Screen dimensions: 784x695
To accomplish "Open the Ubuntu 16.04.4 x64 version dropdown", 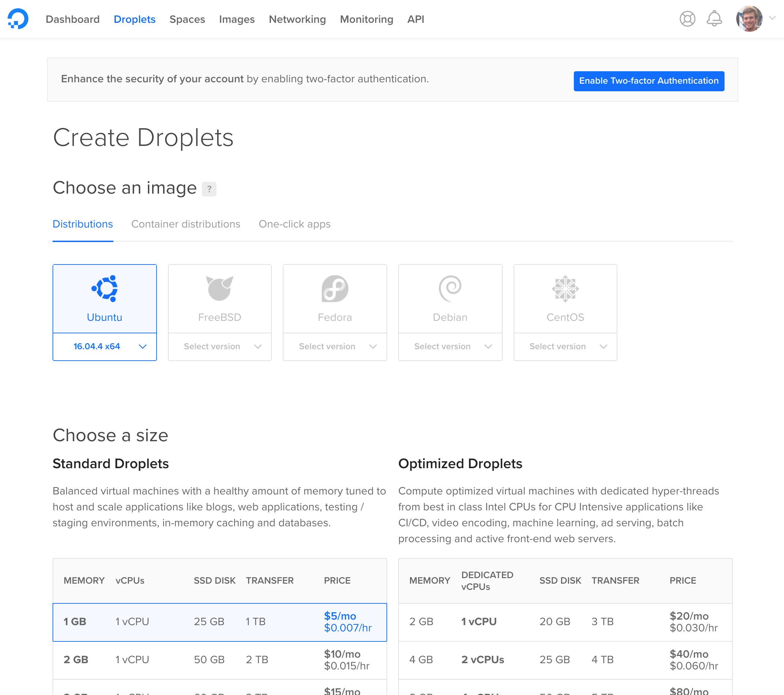I will pyautogui.click(x=104, y=346).
